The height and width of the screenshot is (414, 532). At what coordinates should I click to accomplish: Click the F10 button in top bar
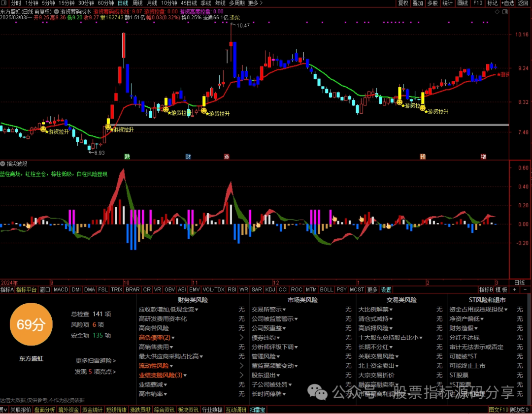478,3
